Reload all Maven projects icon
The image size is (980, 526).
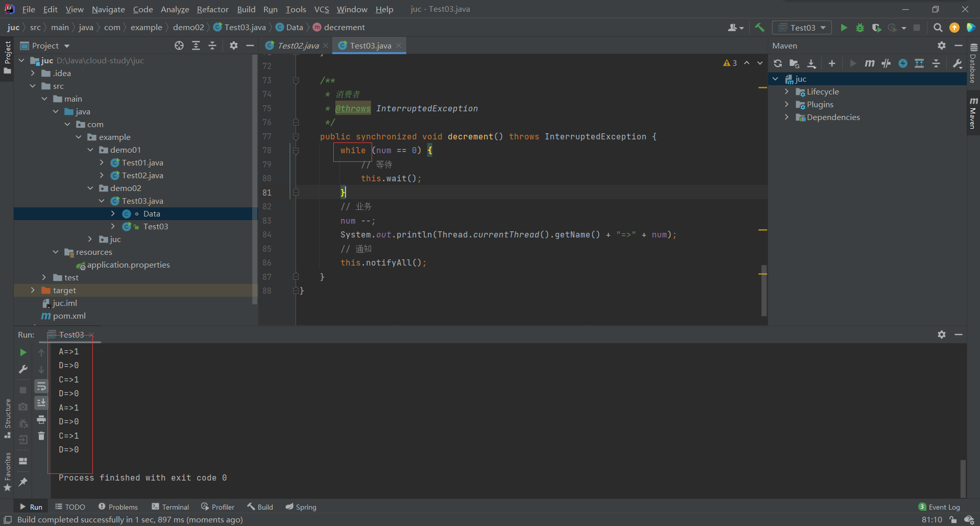(778, 63)
